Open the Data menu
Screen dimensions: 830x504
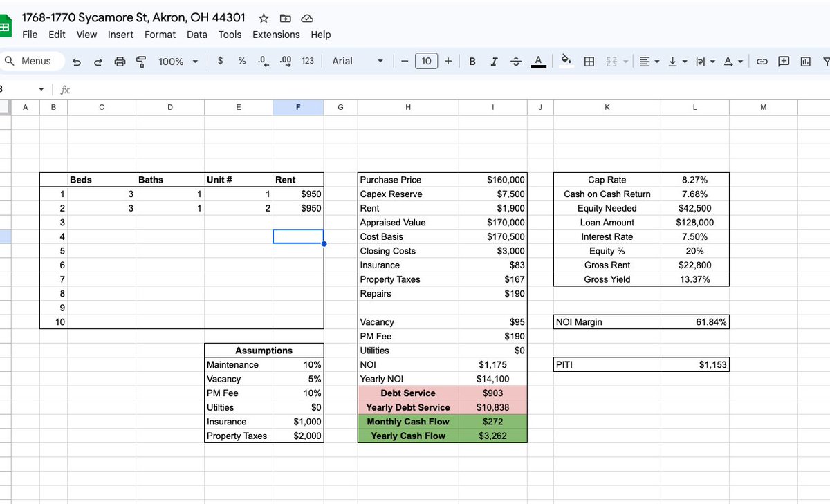pos(197,35)
